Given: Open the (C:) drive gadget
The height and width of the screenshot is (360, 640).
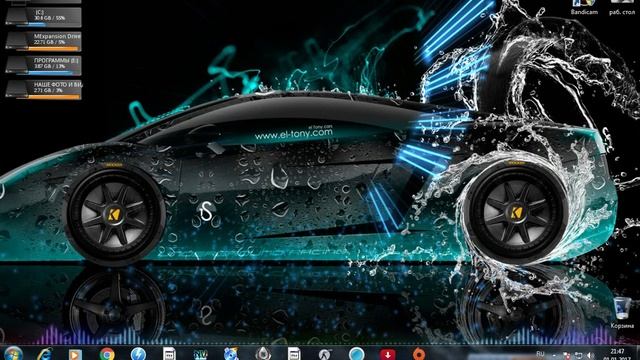Looking at the screenshot, I should [43, 18].
